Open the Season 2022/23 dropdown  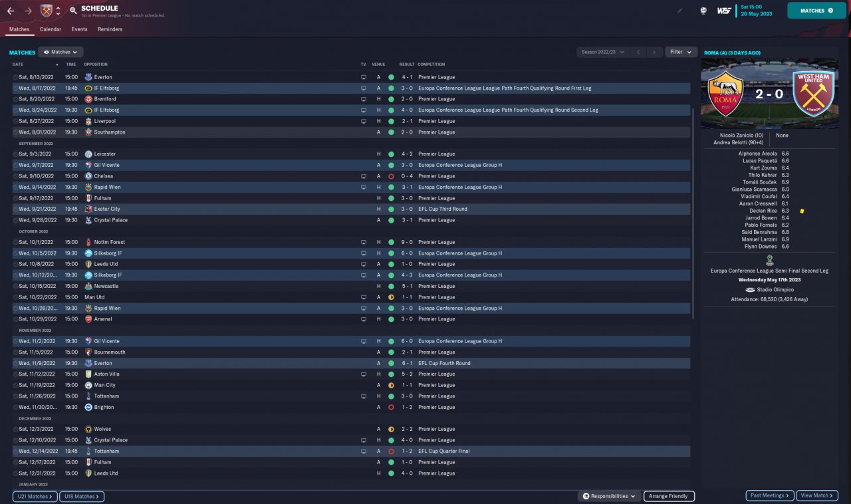pyautogui.click(x=603, y=52)
